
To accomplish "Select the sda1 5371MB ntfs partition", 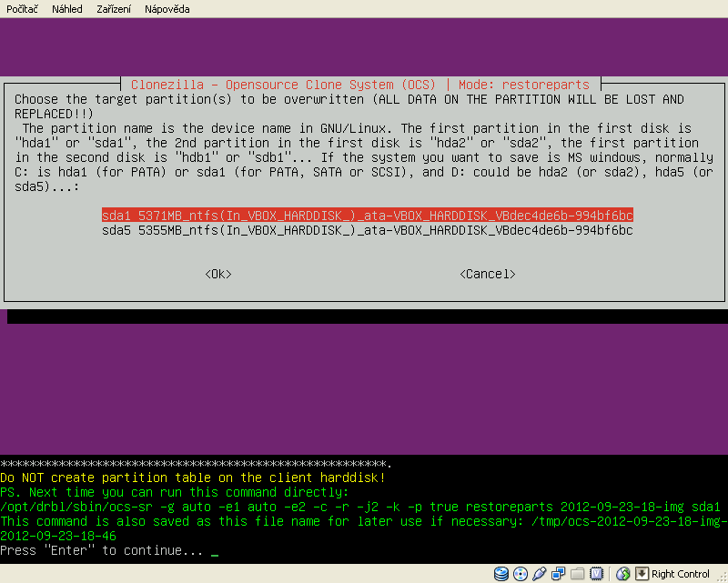I will tap(367, 216).
